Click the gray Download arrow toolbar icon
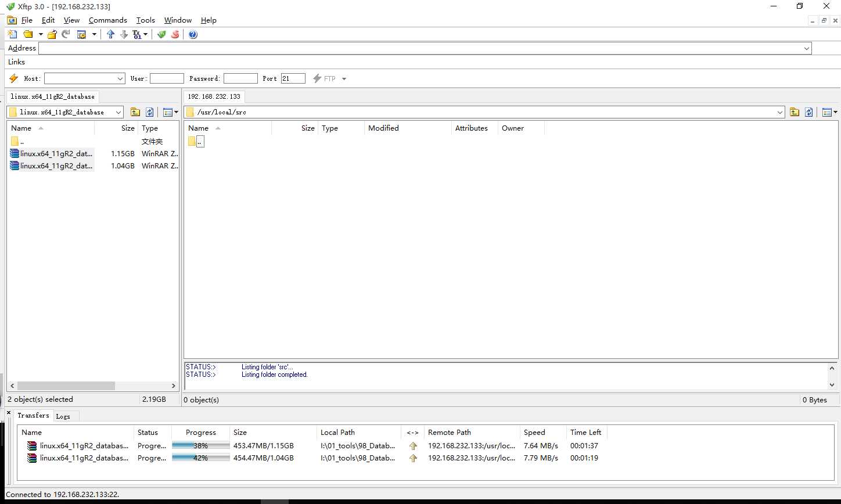The image size is (841, 504). click(x=123, y=34)
